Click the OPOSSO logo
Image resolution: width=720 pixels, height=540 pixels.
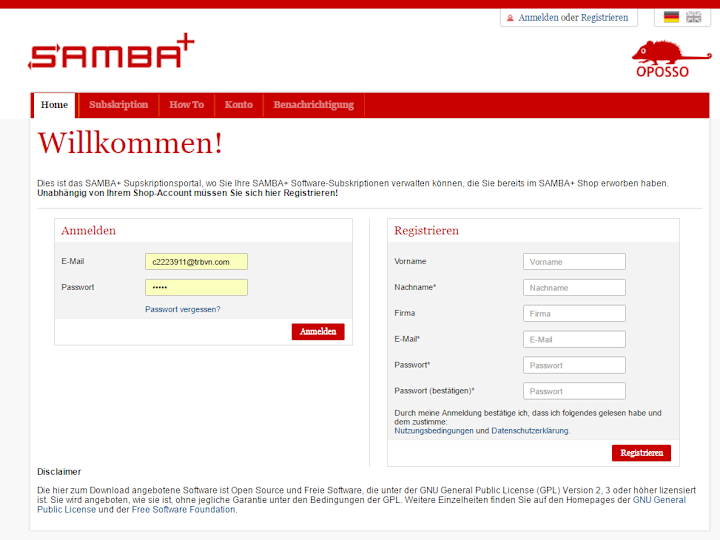coord(671,59)
